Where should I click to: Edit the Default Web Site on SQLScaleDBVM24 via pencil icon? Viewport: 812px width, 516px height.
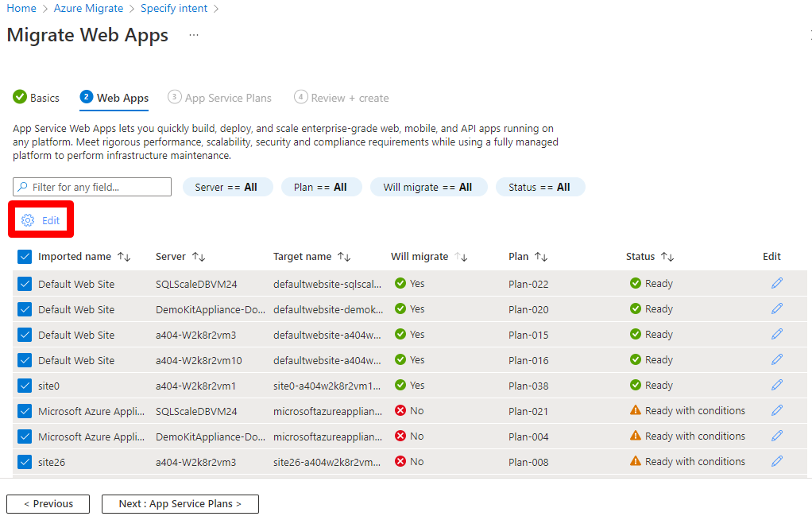click(776, 283)
